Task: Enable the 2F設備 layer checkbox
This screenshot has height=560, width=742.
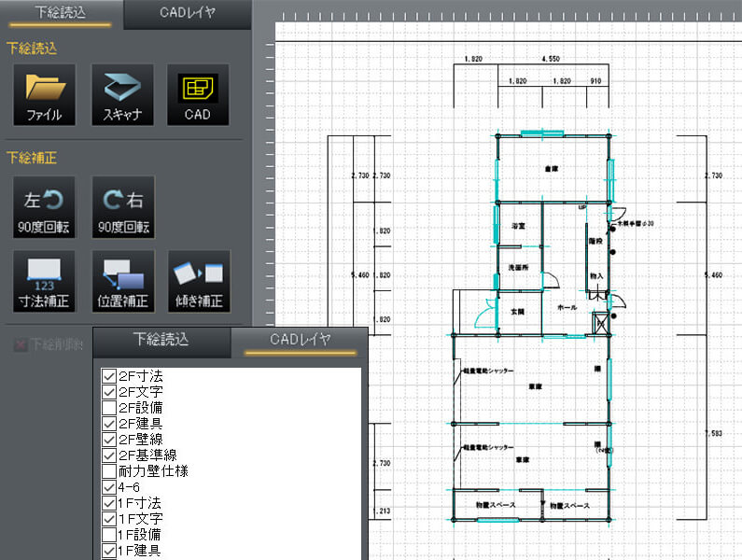Action: click(109, 408)
